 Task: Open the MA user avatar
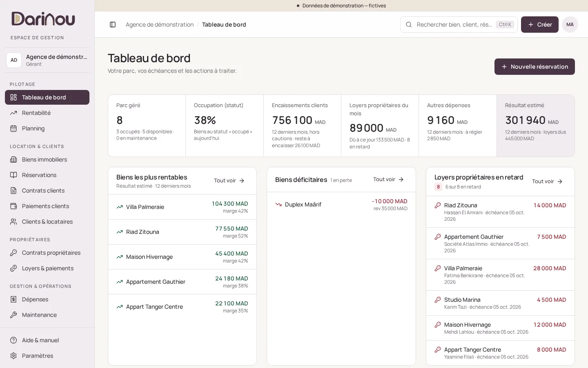click(570, 25)
